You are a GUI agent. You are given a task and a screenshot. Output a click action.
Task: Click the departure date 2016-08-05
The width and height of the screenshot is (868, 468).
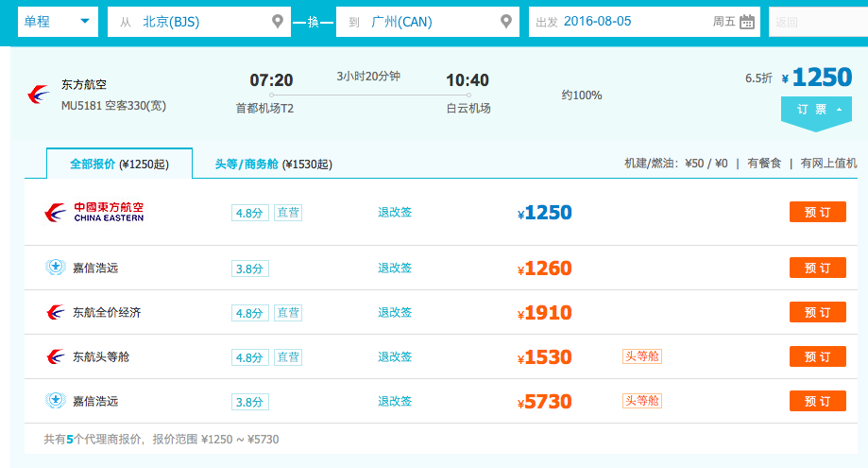pyautogui.click(x=597, y=21)
